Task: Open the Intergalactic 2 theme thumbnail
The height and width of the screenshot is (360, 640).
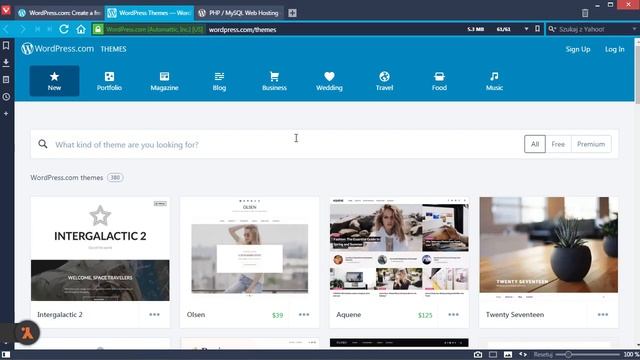Action: pyautogui.click(x=100, y=249)
